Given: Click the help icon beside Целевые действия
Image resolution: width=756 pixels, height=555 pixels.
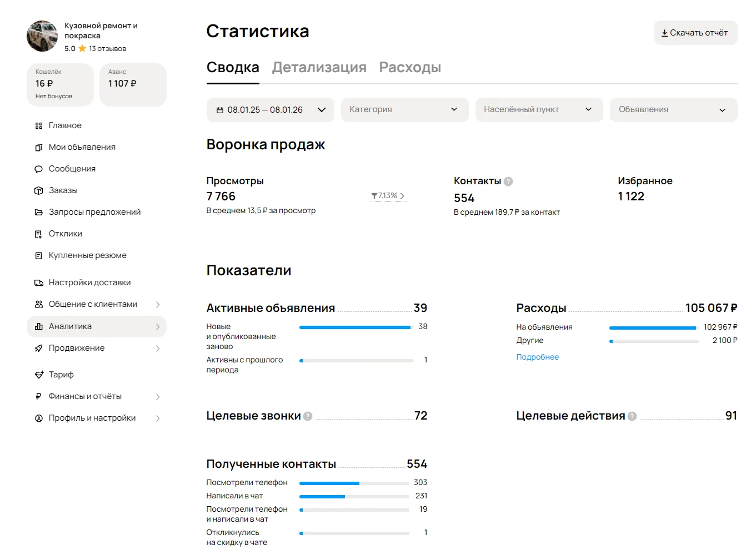Looking at the screenshot, I should click(632, 416).
